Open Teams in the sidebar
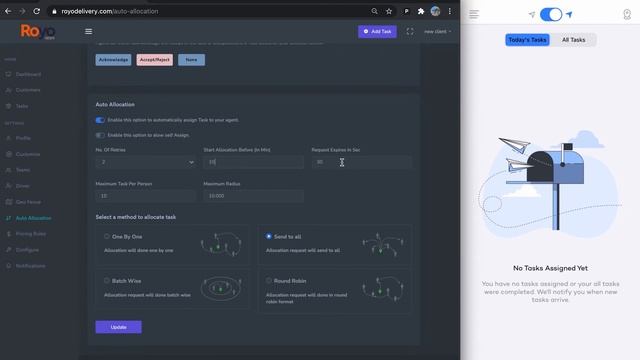The height and width of the screenshot is (360, 640). pos(23,170)
